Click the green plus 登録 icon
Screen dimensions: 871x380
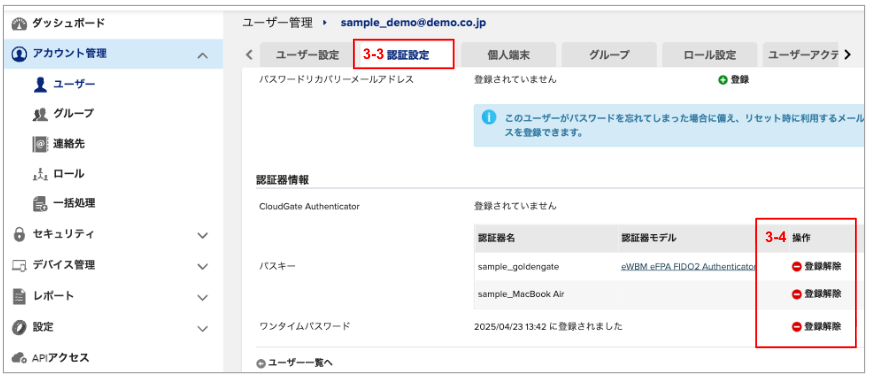pyautogui.click(x=723, y=80)
